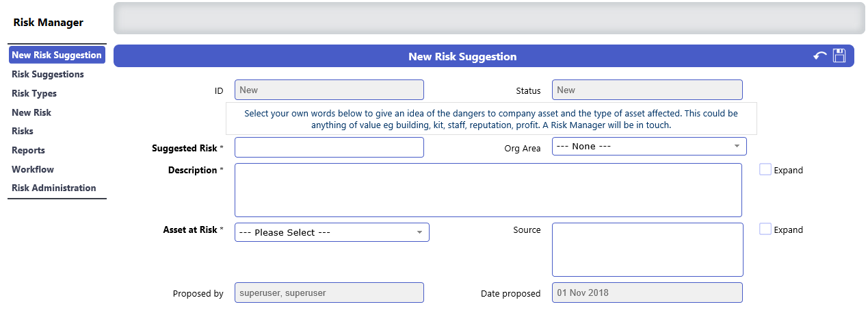Image resolution: width=868 pixels, height=311 pixels.
Task: Click into the Source text box
Action: (647, 249)
